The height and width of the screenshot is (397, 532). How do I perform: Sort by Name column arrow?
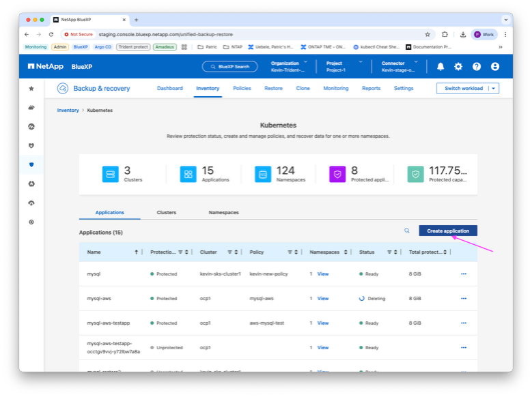137,252
